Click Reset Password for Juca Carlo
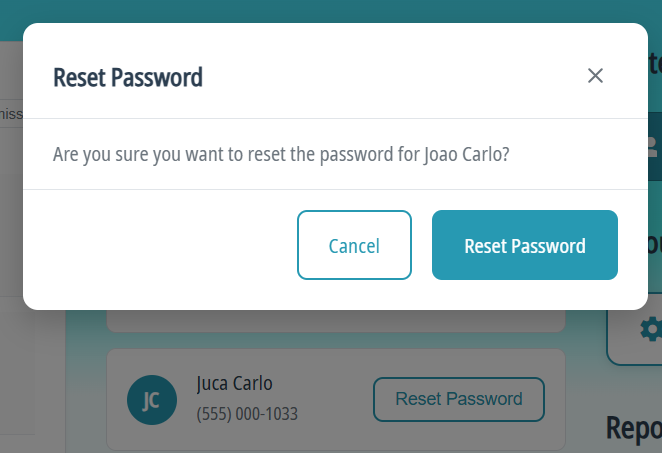662x453 pixels. (458, 399)
